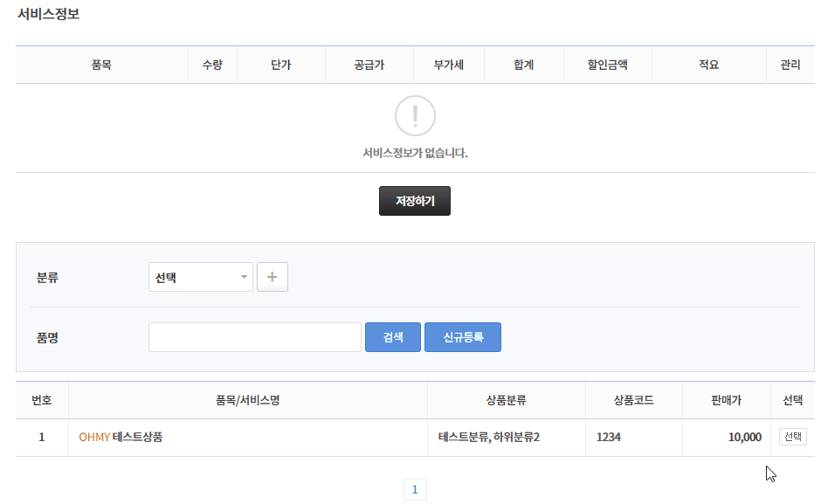Click the 판매가 column header

tap(726, 400)
